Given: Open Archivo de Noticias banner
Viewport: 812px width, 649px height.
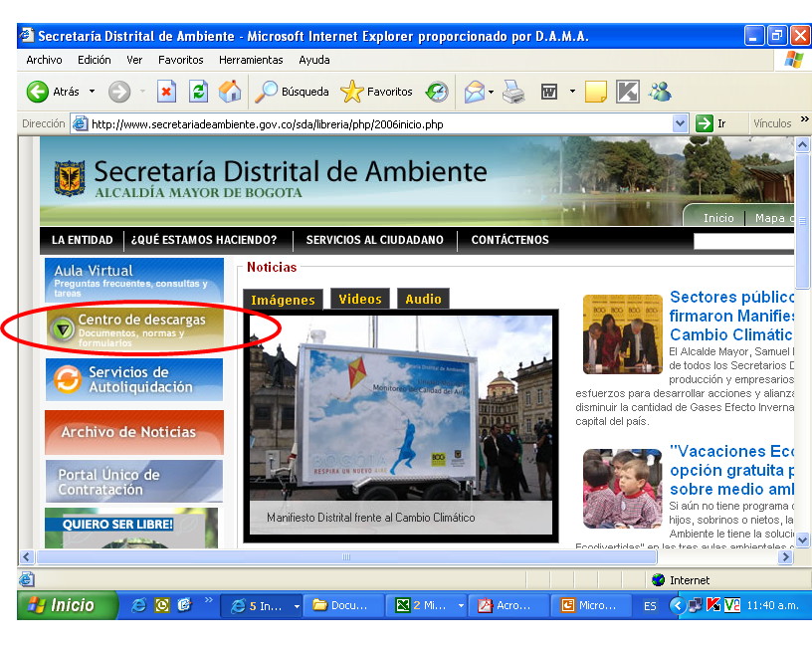Looking at the screenshot, I should (134, 432).
